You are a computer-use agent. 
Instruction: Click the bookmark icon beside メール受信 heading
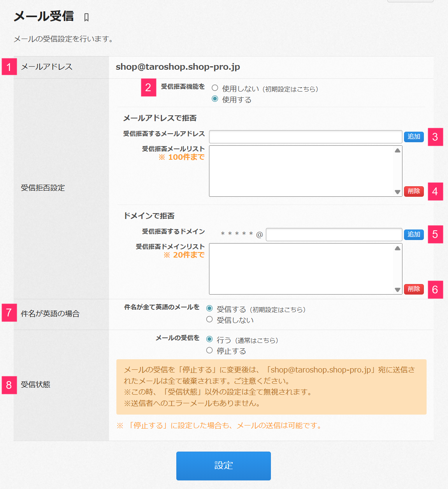tap(86, 17)
